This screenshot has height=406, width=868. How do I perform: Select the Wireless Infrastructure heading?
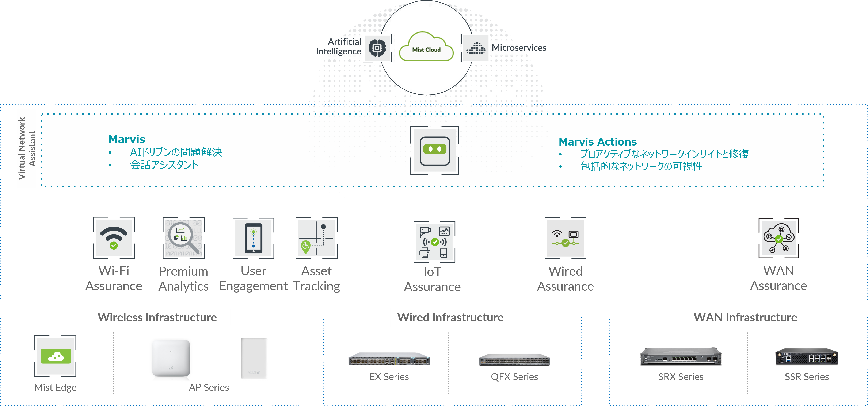[157, 317]
